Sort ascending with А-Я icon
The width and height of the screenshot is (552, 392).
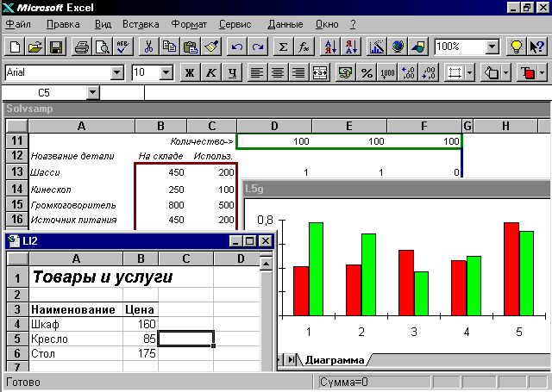[x=329, y=47]
